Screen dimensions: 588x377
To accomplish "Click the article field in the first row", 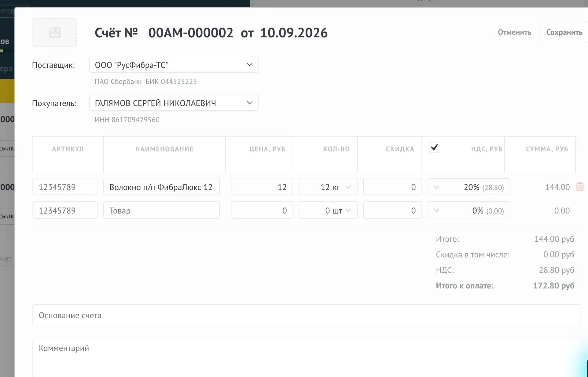I will pos(65,187).
